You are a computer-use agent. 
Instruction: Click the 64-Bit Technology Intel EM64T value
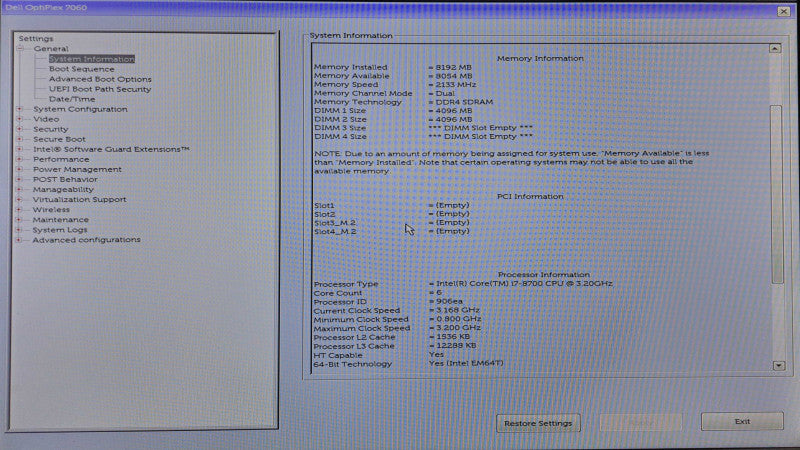click(466, 363)
